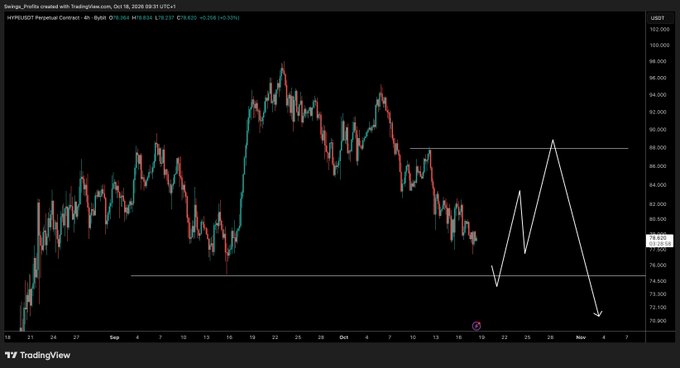The width and height of the screenshot is (680, 368).
Task: Click the HYPEUSDT Perpetual Contract title
Action: pos(43,18)
